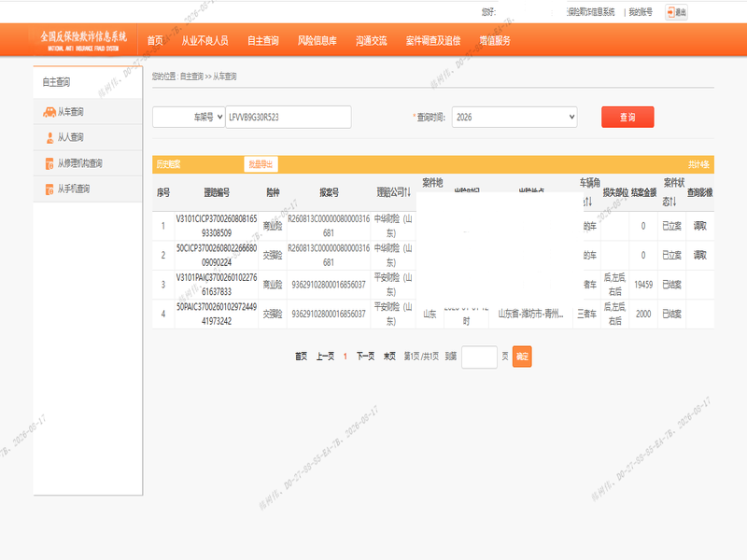Select 从车查询 sidebar item

[x=88, y=112]
